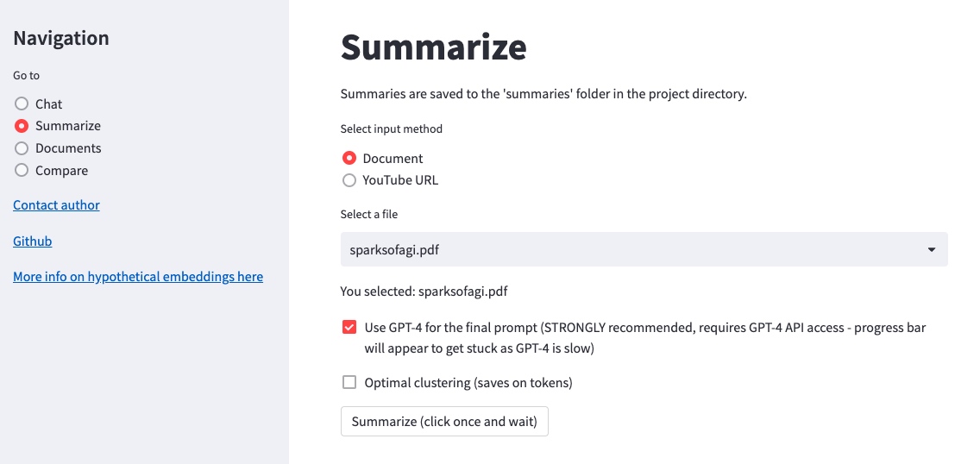Choose YouTube URL input method
Image resolution: width=980 pixels, height=464 pixels.
[349, 180]
